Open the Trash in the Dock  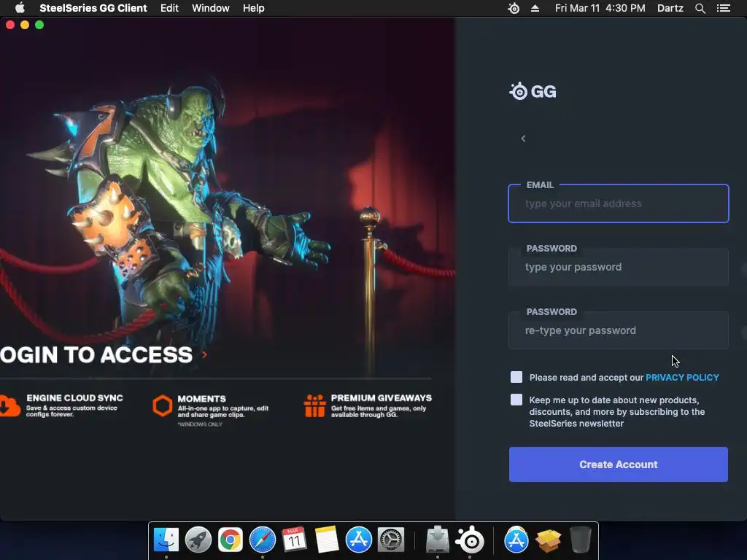(x=580, y=540)
